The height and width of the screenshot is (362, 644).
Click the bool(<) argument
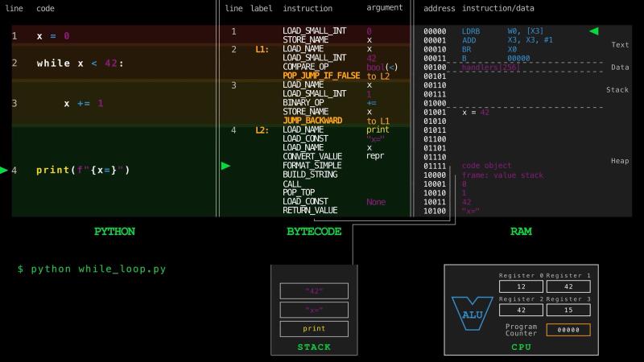382,67
